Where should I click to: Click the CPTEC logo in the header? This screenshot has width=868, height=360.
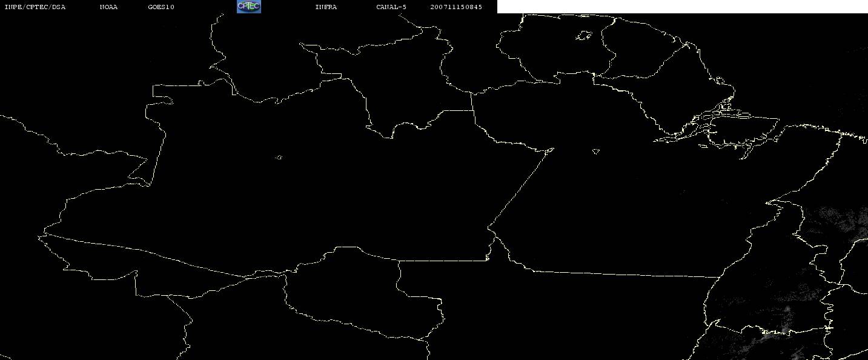(x=248, y=7)
